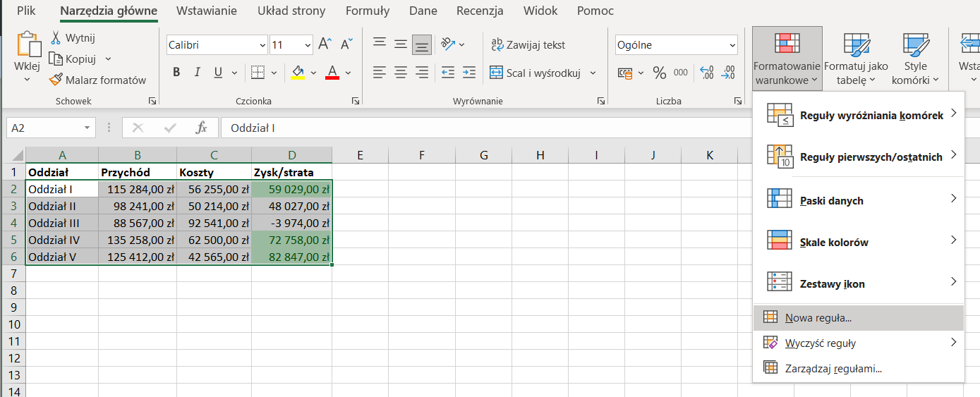
Task: Open fill color dropdown arrow
Action: [x=313, y=72]
